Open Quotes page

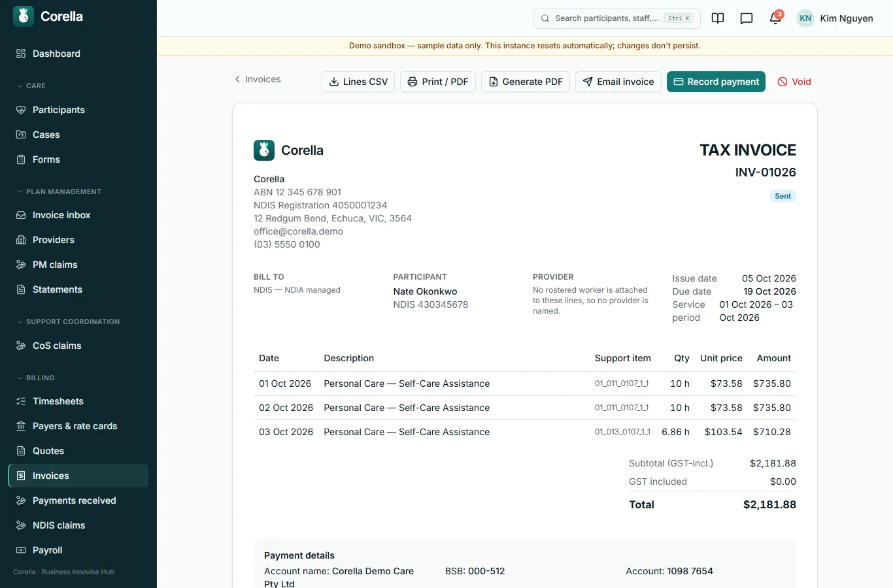point(78,451)
